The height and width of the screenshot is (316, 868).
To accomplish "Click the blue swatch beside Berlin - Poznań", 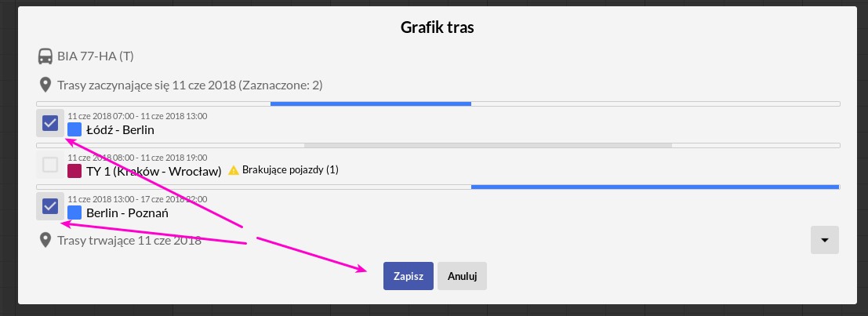I will 74,212.
